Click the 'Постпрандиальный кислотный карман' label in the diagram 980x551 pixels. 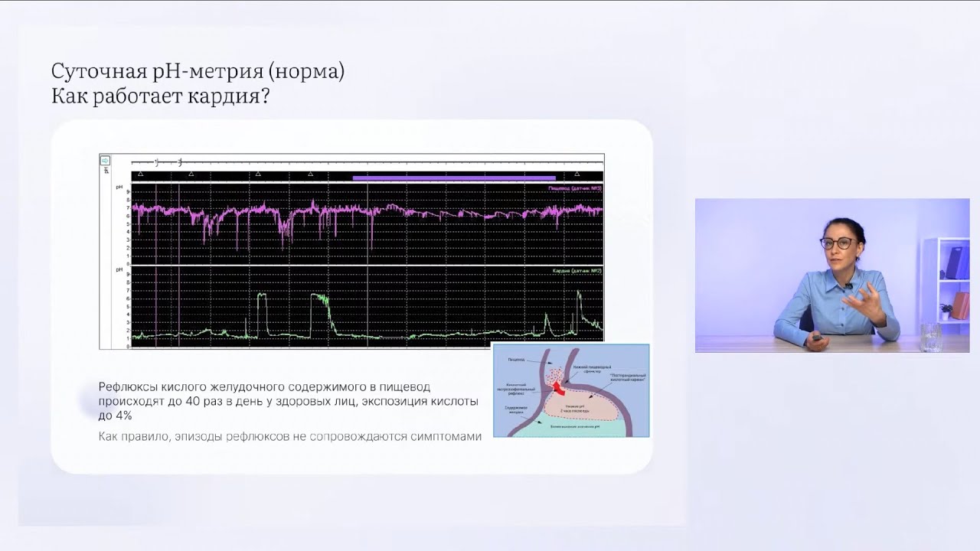click(629, 377)
